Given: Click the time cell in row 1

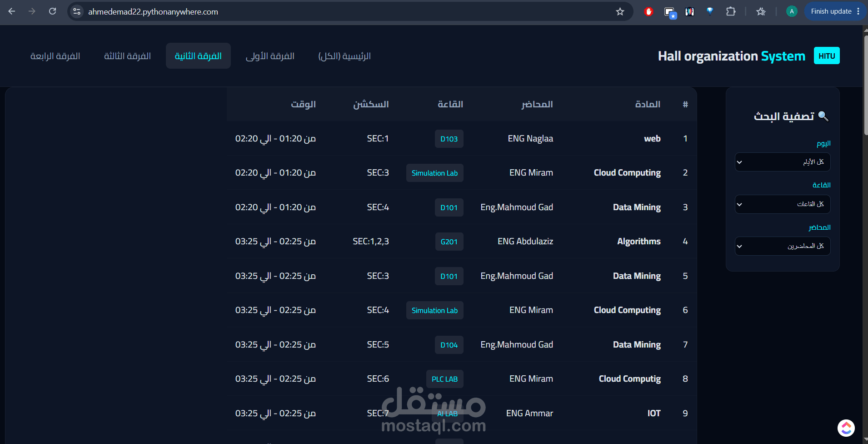Looking at the screenshot, I should pos(275,138).
